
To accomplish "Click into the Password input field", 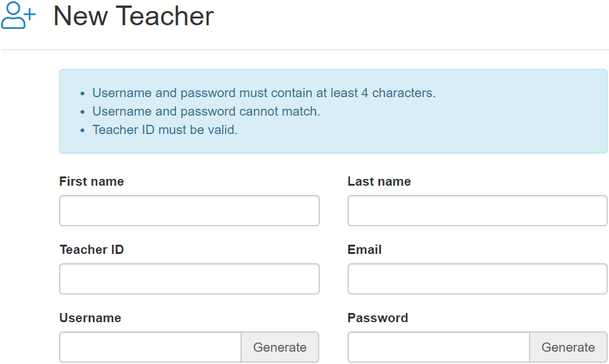I will pyautogui.click(x=439, y=347).
